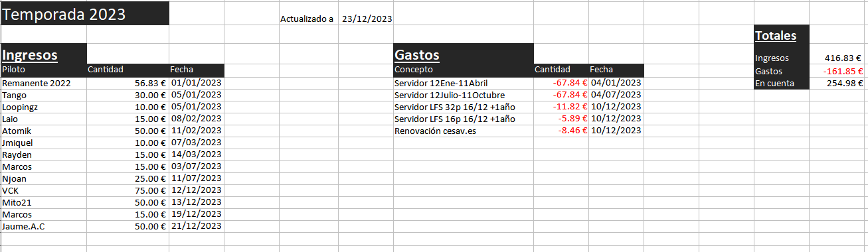This screenshot has height=252, width=868.
Task: Click the total Ingresos value 416.83 €
Action: click(x=836, y=58)
